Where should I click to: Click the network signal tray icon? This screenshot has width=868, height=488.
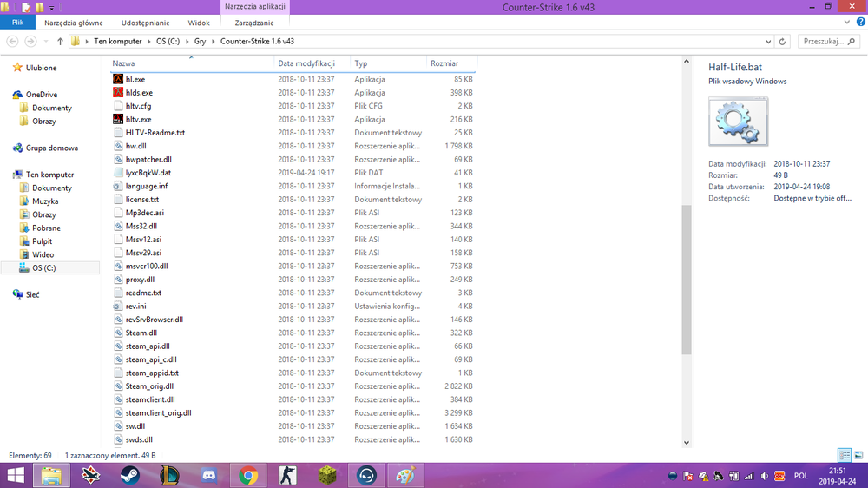click(x=749, y=476)
